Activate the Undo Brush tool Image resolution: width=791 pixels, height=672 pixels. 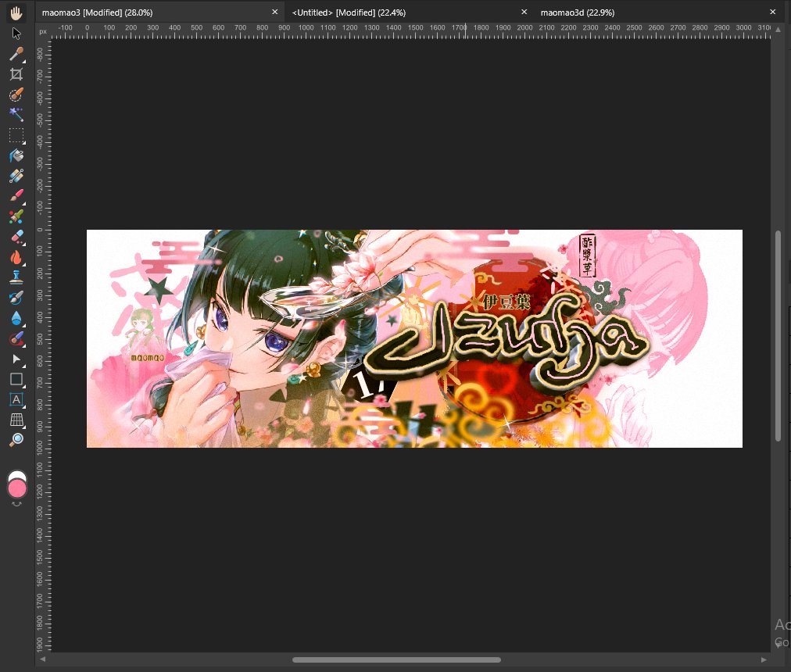(16, 298)
